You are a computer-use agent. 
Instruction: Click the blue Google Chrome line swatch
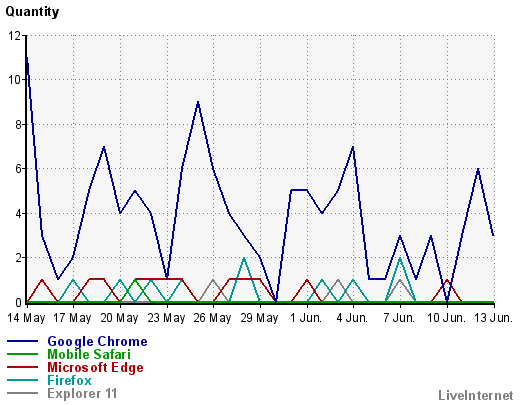coord(22,341)
